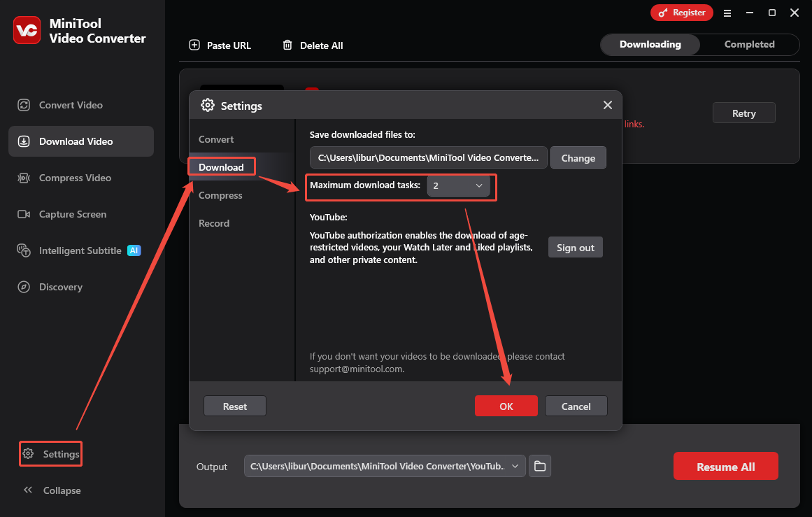The width and height of the screenshot is (812, 517).
Task: Click the Delete All trash icon
Action: click(x=287, y=45)
